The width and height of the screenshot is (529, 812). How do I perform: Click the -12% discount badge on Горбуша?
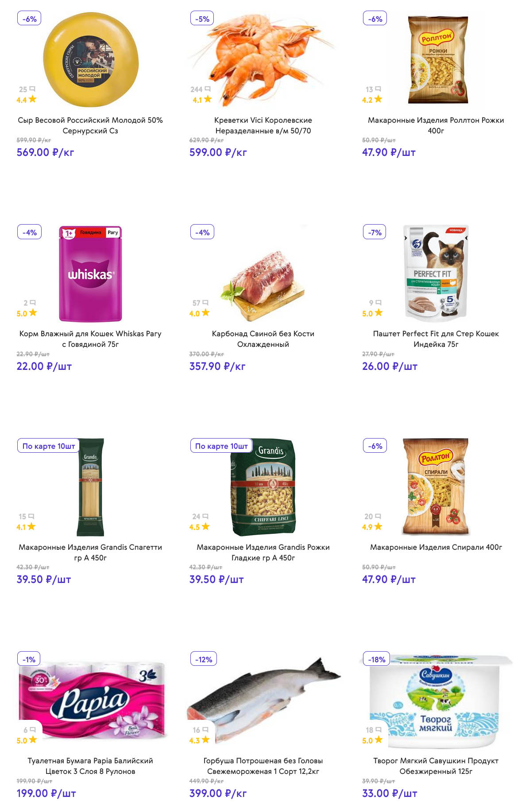(x=204, y=659)
